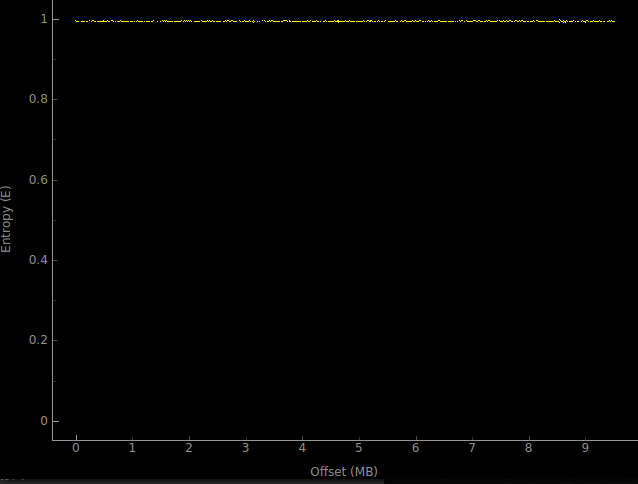Click the '5' offset axis tick label
This screenshot has height=484, width=638.
358,448
